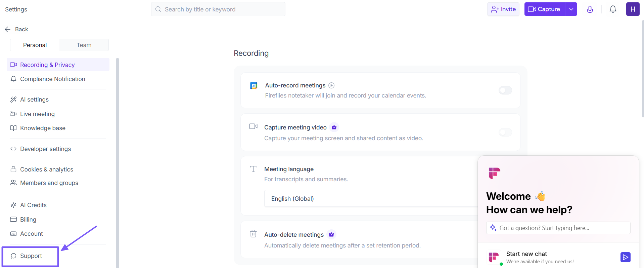
Task: Click the premium crown beside Capture meeting video
Action: (x=334, y=127)
